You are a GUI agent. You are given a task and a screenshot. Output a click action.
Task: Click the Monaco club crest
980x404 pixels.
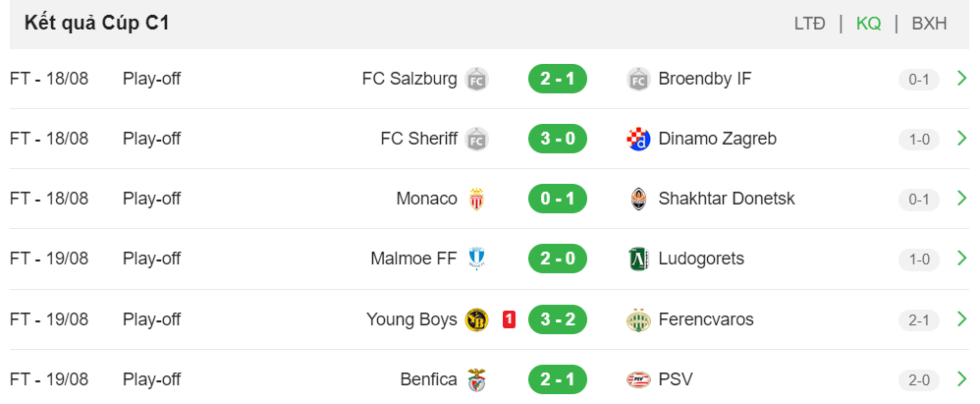pos(476,199)
